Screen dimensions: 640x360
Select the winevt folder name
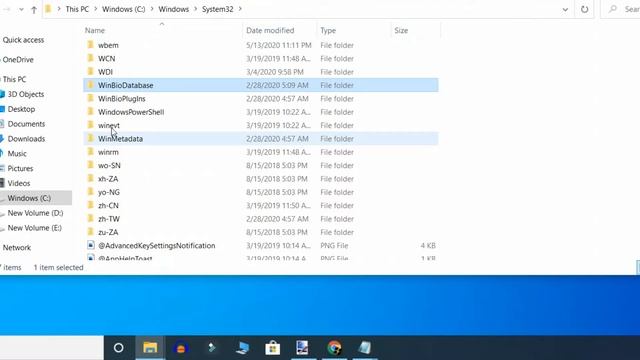[109, 125]
